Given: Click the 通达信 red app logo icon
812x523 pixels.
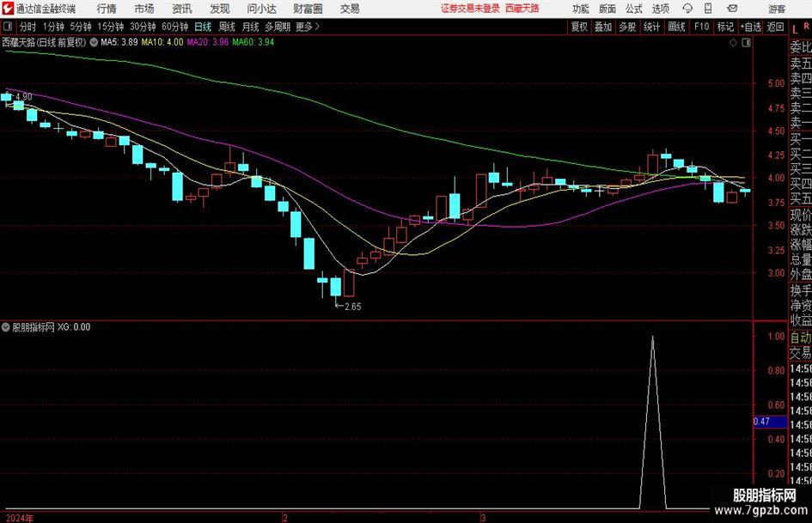Looking at the screenshot, I should [7, 9].
